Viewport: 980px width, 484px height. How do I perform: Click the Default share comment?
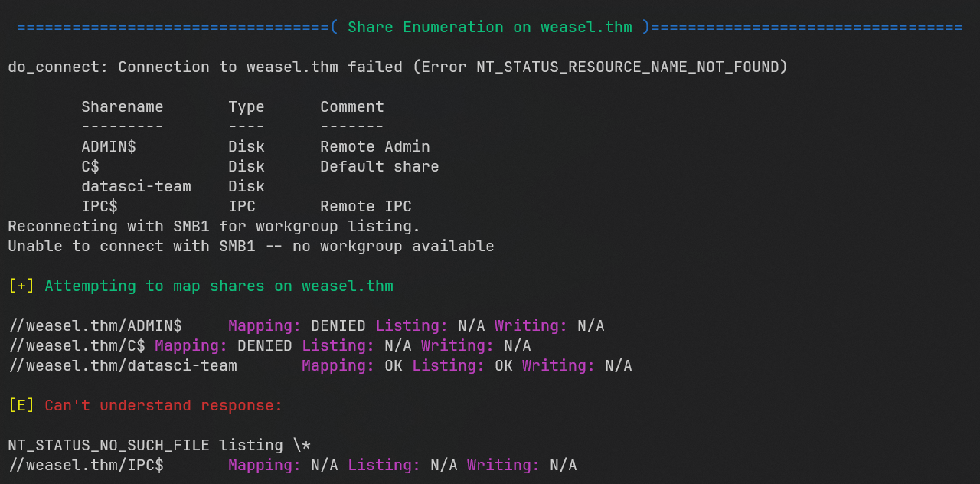tap(379, 167)
